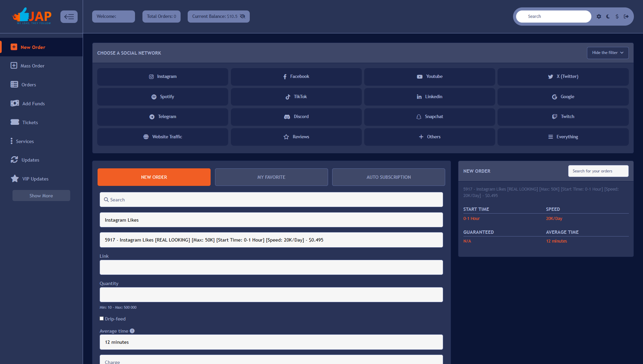Click the Quantity input field

[x=271, y=295]
